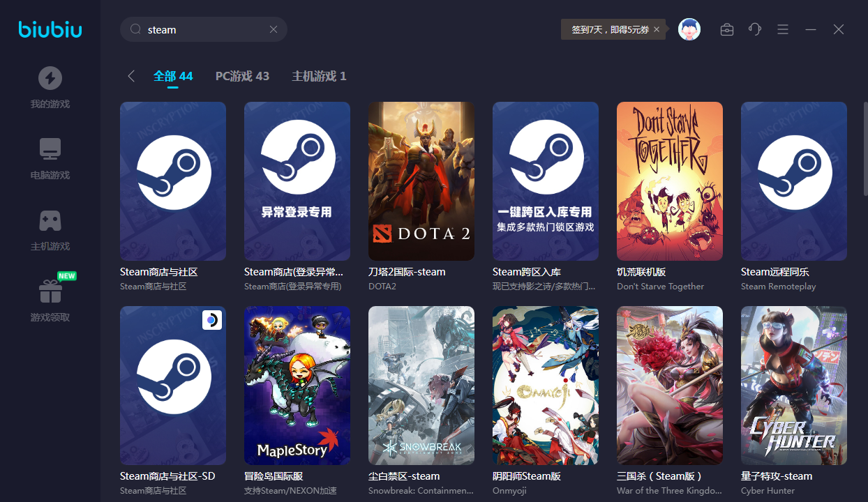This screenshot has width=868, height=502.
Task: Open the MapleStory cover
Action: tap(297, 386)
